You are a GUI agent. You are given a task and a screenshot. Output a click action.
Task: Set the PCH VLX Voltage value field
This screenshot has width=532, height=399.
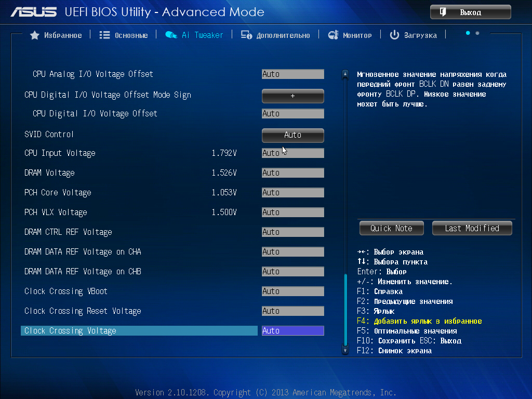(x=293, y=212)
